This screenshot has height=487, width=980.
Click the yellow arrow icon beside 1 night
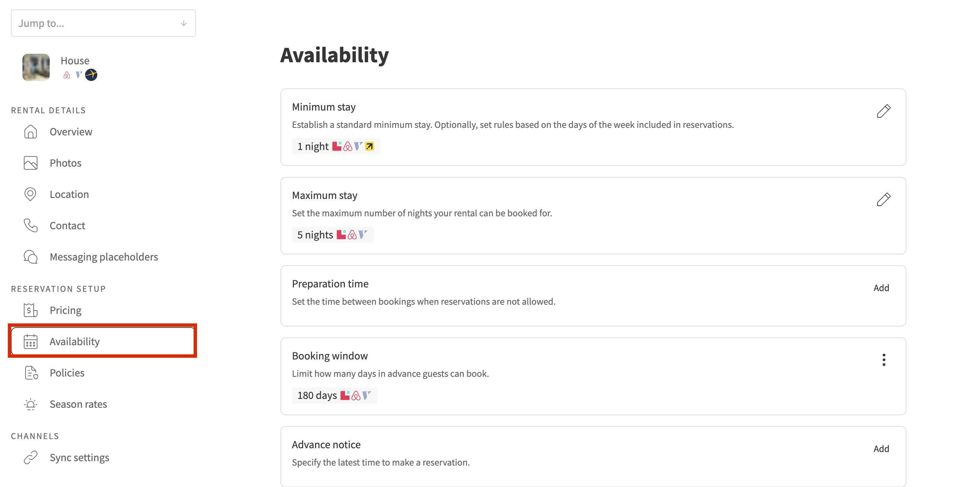click(x=369, y=146)
